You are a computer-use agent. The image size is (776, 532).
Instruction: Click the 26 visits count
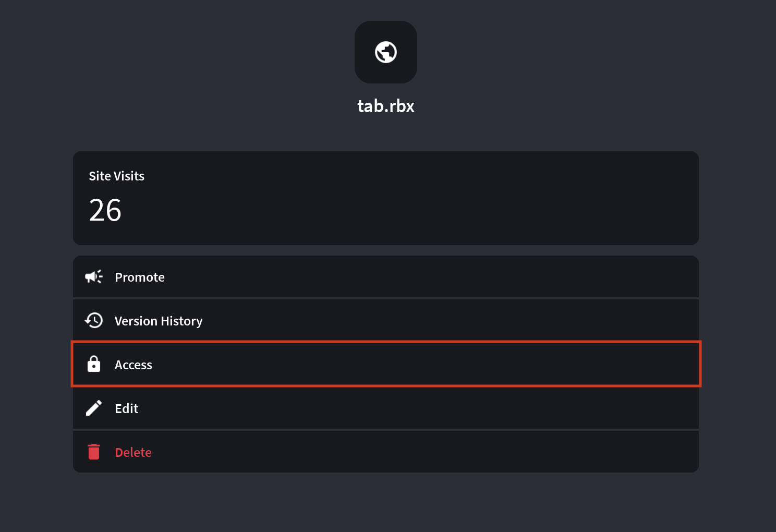click(x=105, y=210)
